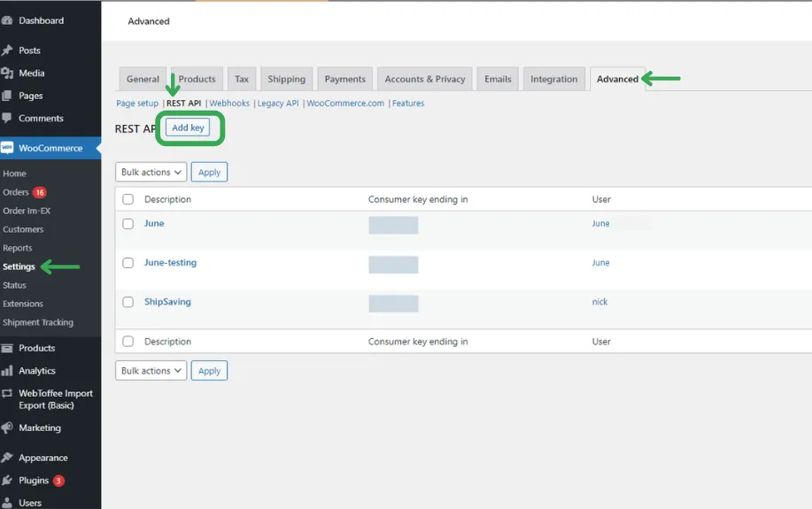Open the Reports submenu item
The height and width of the screenshot is (509, 812).
pyautogui.click(x=17, y=248)
